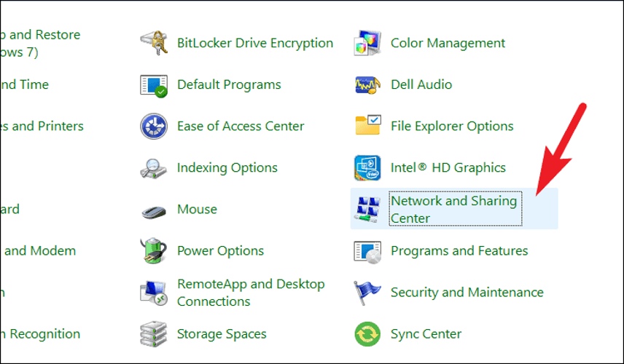This screenshot has width=624, height=364.
Task: Open RemoteApp and Desktop Connections link
Action: pyautogui.click(x=251, y=293)
